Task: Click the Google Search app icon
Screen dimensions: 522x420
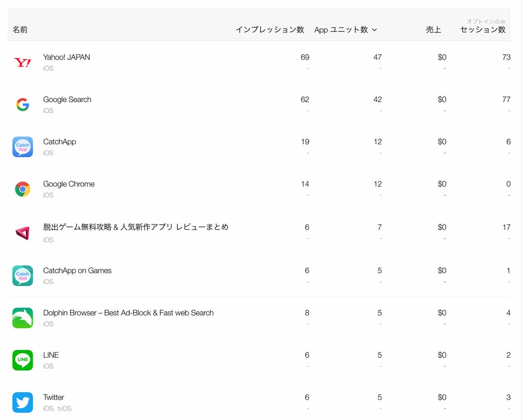Action: tap(23, 105)
